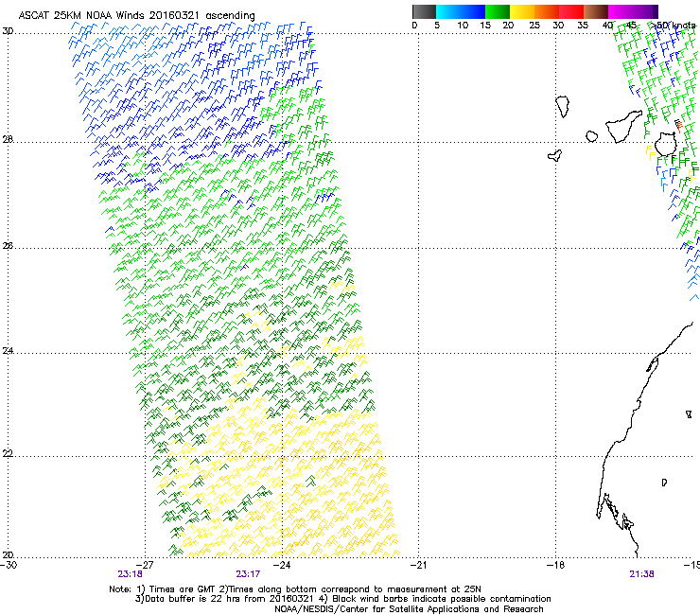700x615 pixels.
Task: Click the longitude axis label '-24'
Action: click(x=282, y=565)
